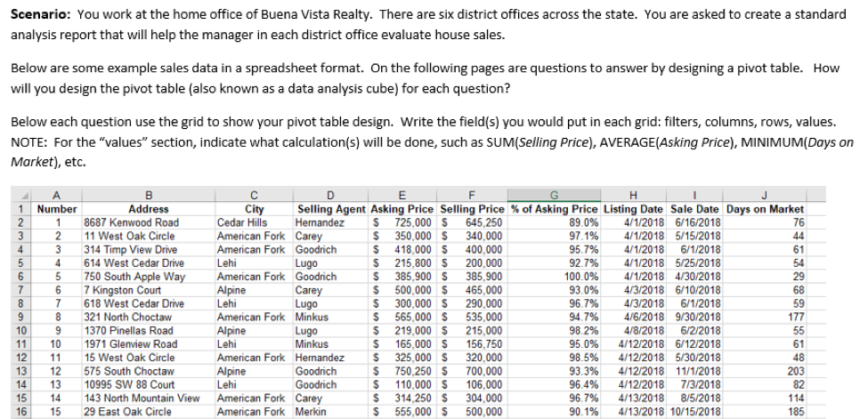Select column header A

click(x=56, y=195)
